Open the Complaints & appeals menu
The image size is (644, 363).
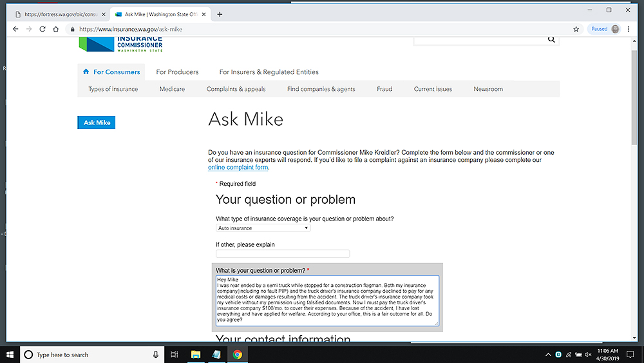(236, 89)
